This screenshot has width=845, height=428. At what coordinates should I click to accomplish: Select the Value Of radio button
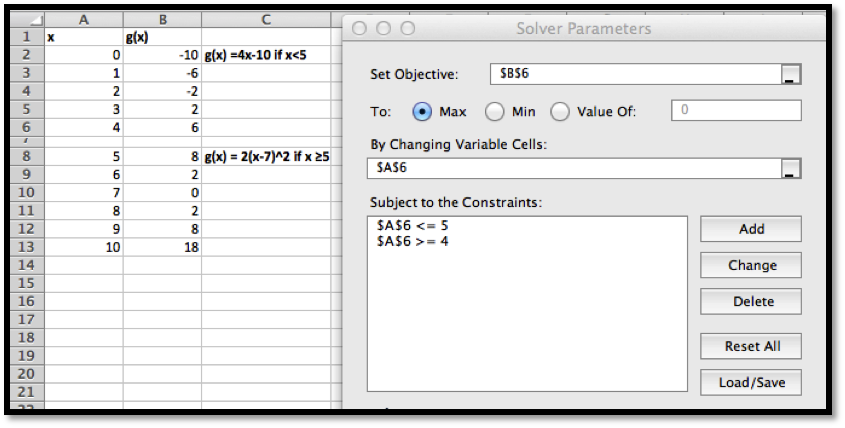click(560, 111)
